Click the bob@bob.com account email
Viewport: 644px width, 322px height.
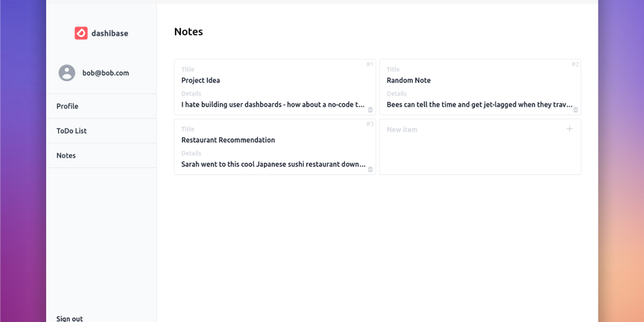106,73
